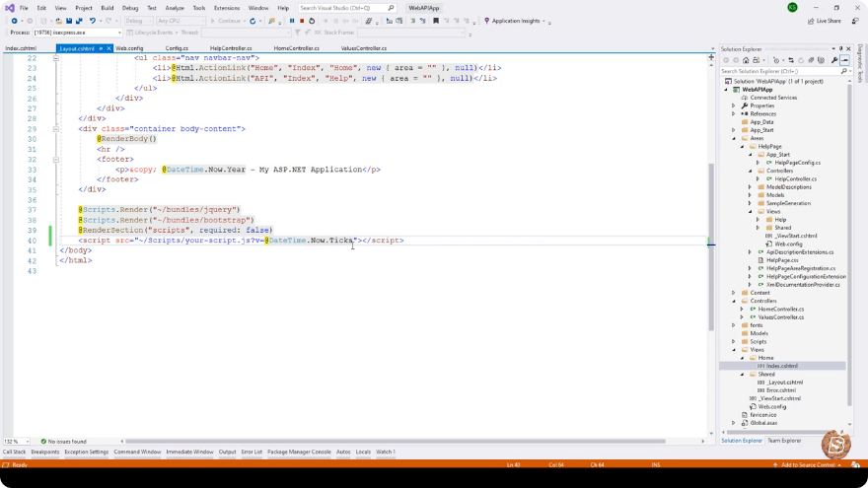Open the Diagnostic Tools side tab

coord(860,63)
